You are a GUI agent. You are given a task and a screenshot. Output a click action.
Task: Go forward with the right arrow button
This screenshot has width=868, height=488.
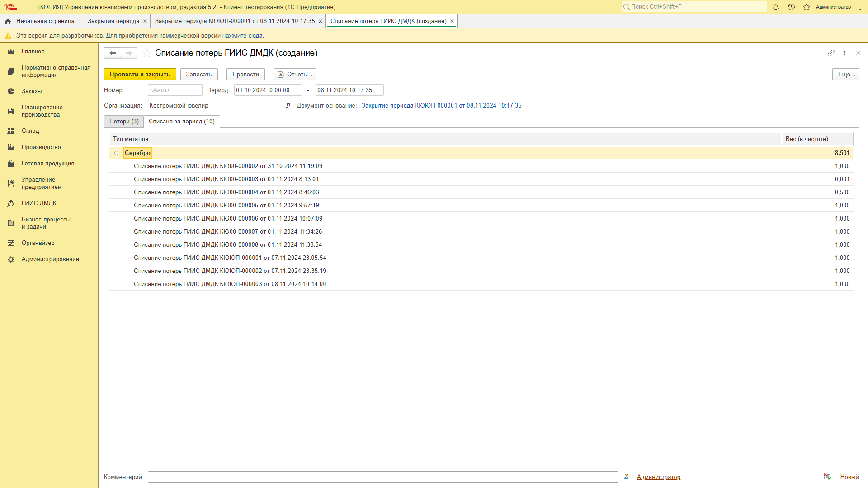(129, 53)
